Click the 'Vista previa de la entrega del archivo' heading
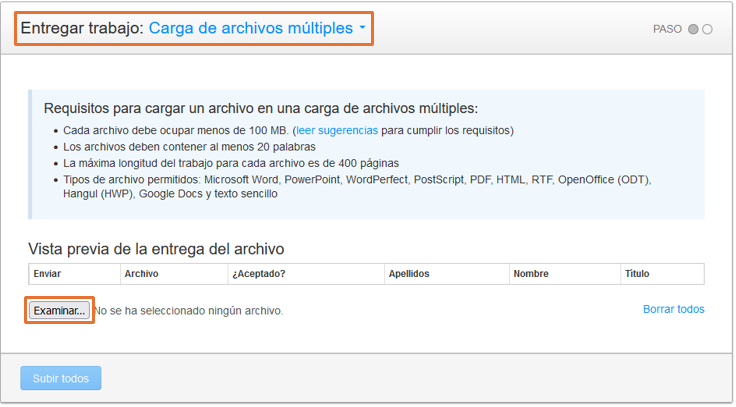 tap(156, 249)
